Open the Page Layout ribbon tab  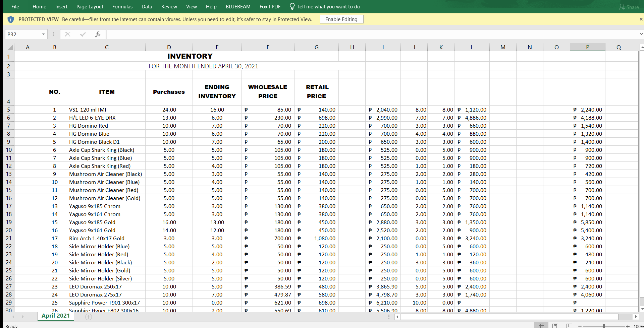tap(90, 7)
